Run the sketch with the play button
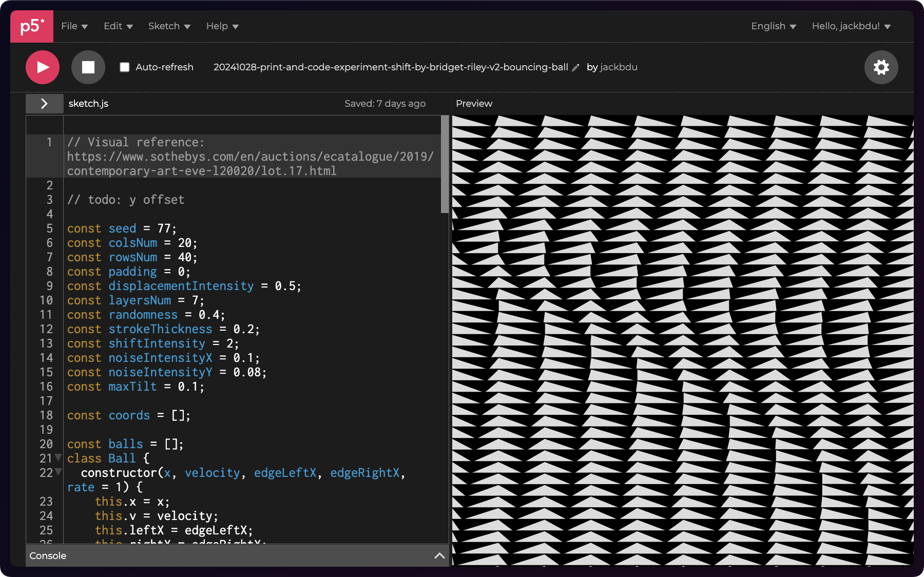The image size is (924, 577). pos(43,67)
